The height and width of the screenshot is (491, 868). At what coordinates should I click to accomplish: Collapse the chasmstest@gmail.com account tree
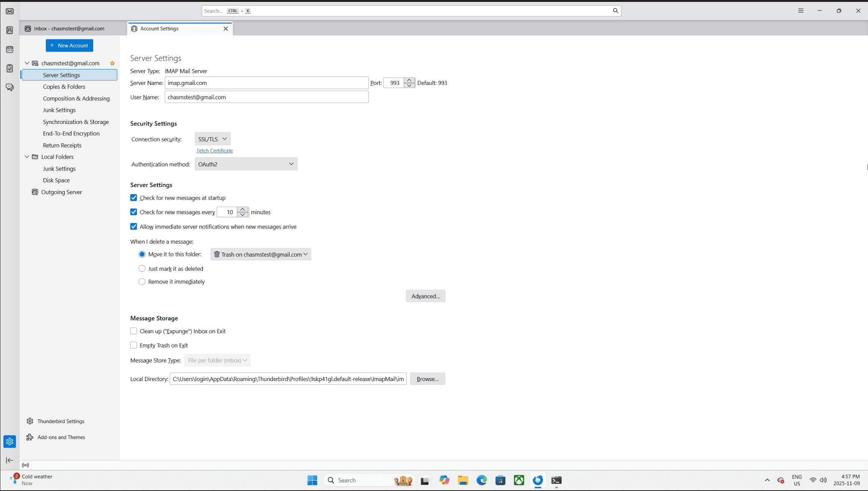coord(27,63)
